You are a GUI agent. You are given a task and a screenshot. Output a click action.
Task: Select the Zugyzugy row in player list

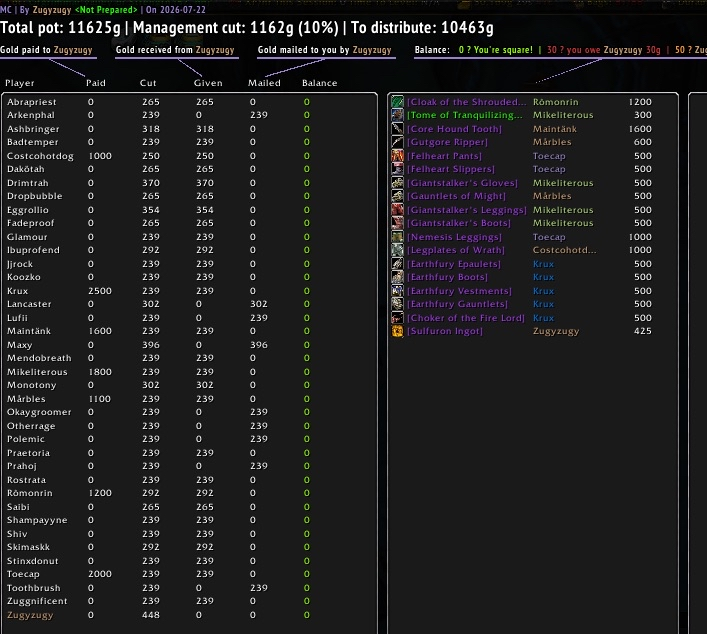coord(189,615)
